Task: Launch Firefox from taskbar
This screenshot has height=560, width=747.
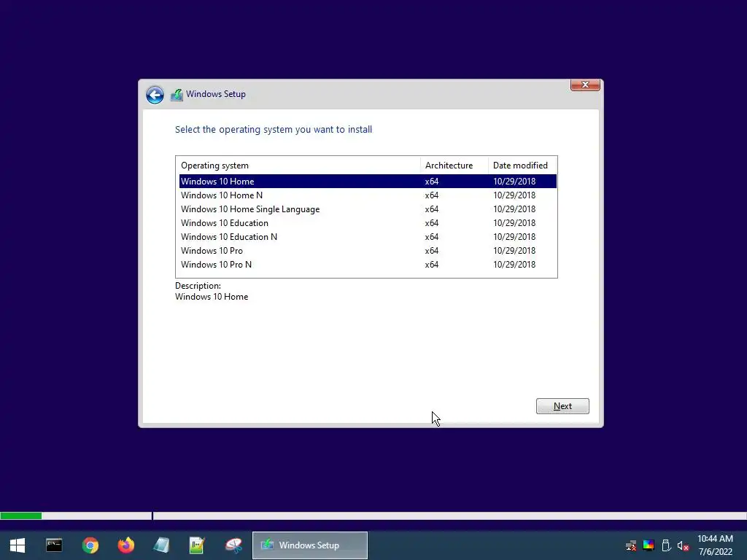Action: pyautogui.click(x=126, y=545)
